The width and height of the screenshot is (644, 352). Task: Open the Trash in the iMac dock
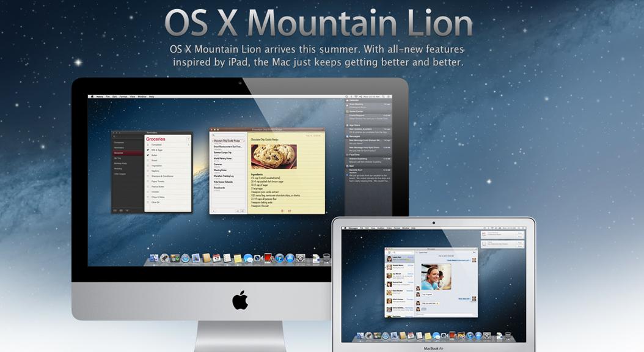click(x=326, y=258)
